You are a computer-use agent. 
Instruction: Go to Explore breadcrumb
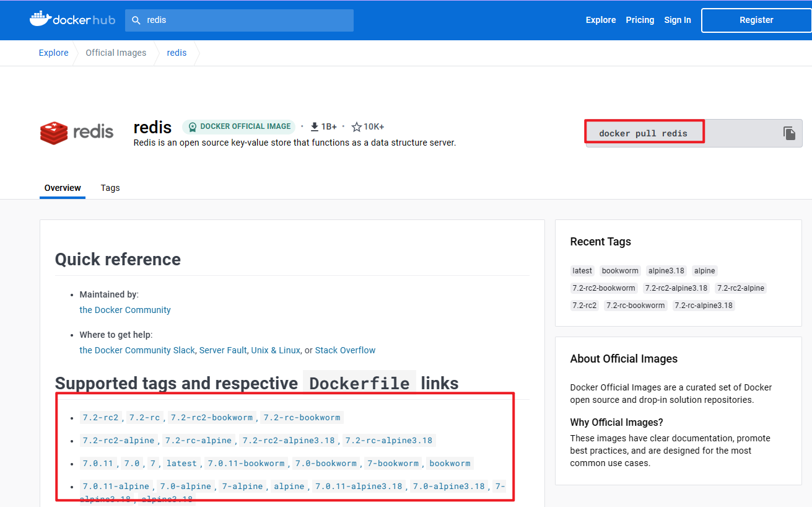point(54,53)
